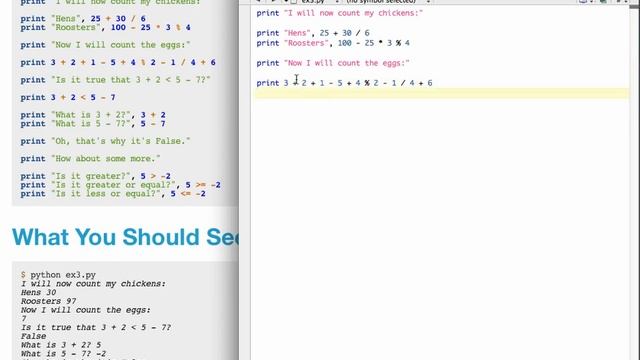Click output line "I will now count my chickens:"
Screen dimensions: 640x360
click(x=93, y=284)
